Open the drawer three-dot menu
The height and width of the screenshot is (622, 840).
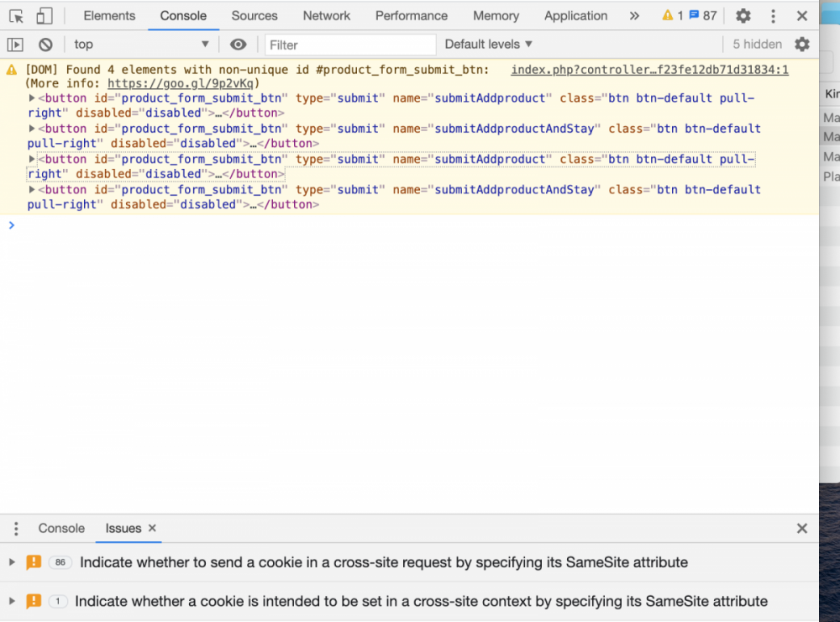point(15,529)
